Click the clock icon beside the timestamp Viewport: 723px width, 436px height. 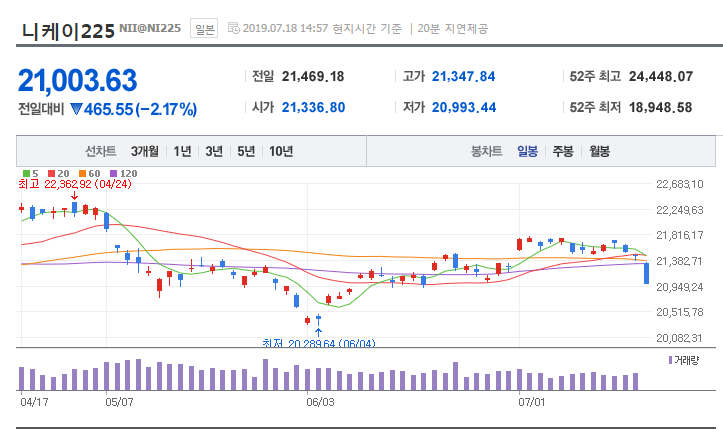tap(234, 28)
